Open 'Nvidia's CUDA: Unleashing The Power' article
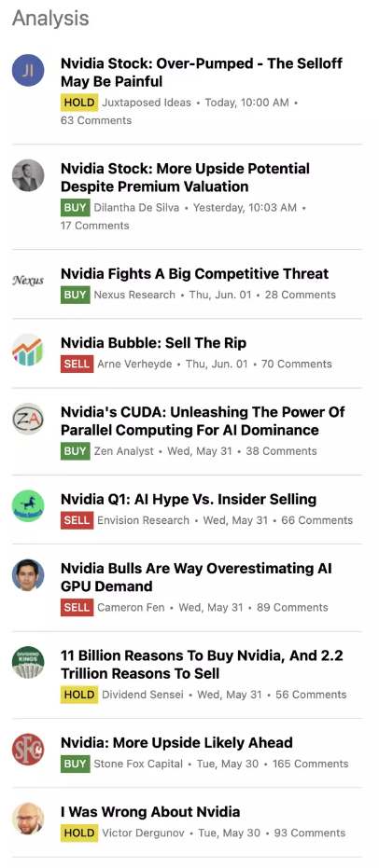Viewport: 379px width, 868px height. (203, 421)
